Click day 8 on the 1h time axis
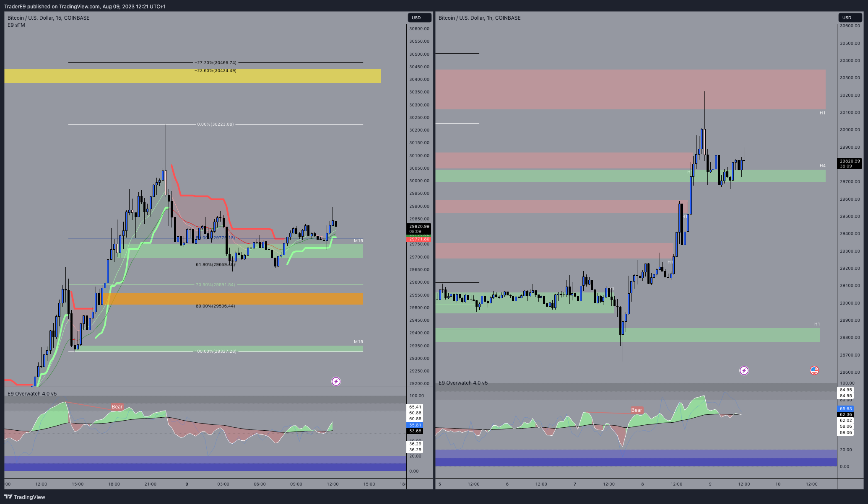The image size is (868, 504). pyautogui.click(x=642, y=484)
